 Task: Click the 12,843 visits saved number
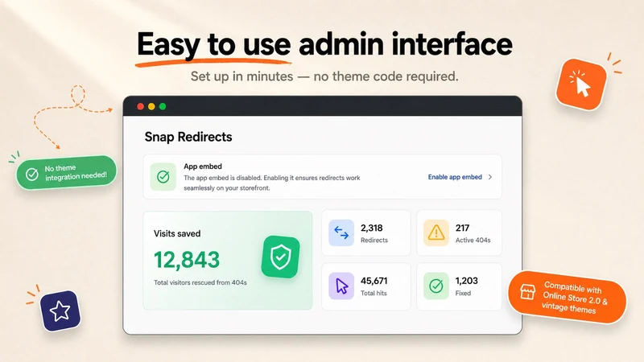[187, 260]
